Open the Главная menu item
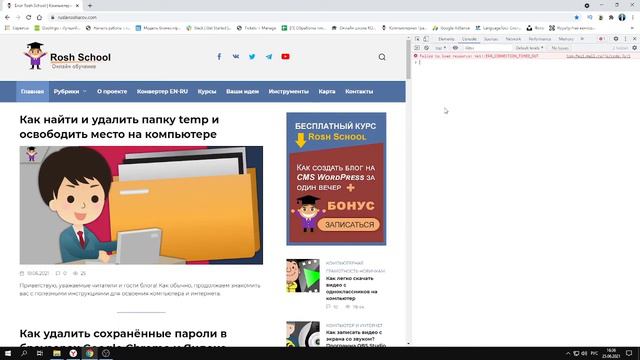Screen dimensions: 640x360 pyautogui.click(x=32, y=91)
